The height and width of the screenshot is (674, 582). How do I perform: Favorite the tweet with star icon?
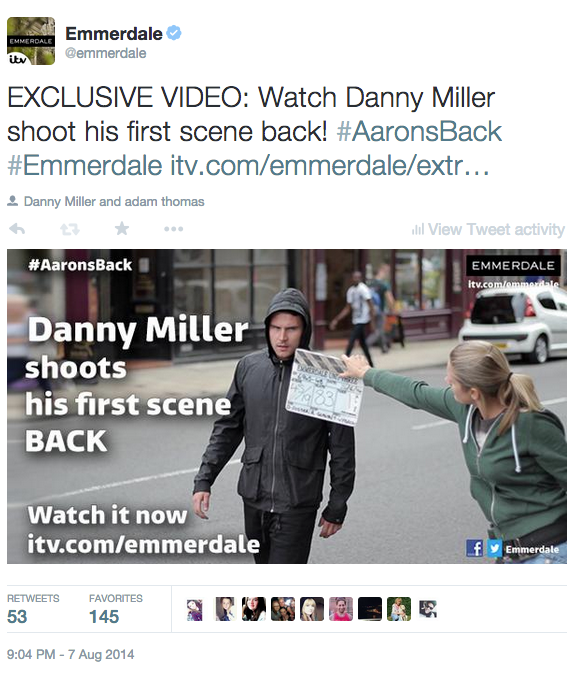(122, 228)
